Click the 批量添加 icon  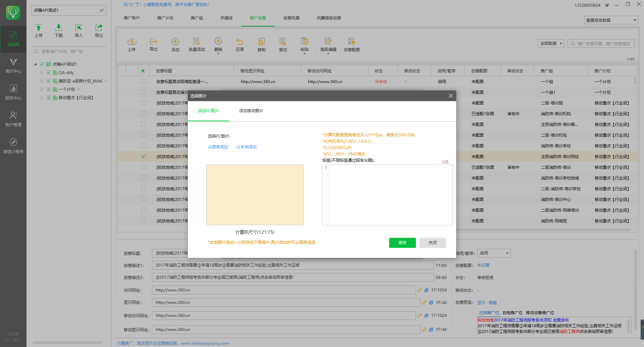click(197, 42)
